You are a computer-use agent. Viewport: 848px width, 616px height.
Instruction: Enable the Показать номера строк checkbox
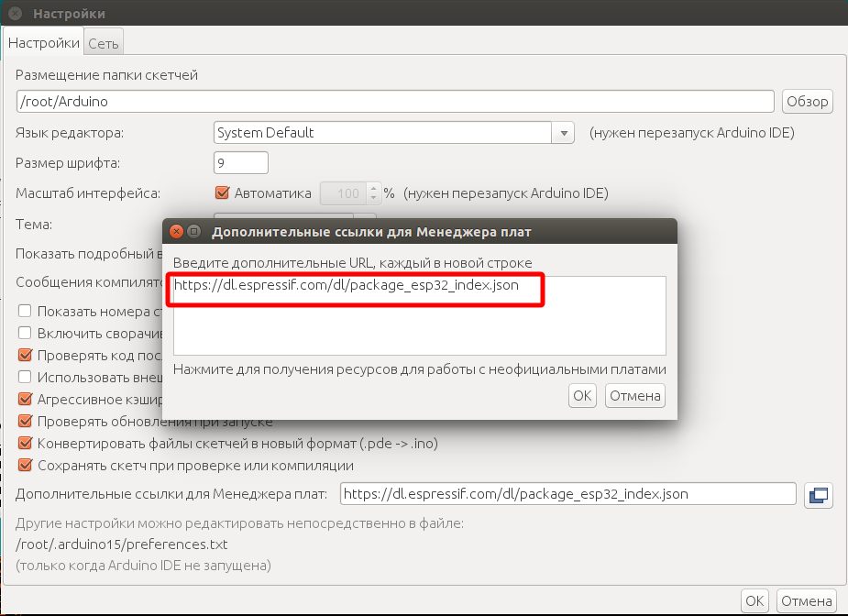[x=26, y=311]
